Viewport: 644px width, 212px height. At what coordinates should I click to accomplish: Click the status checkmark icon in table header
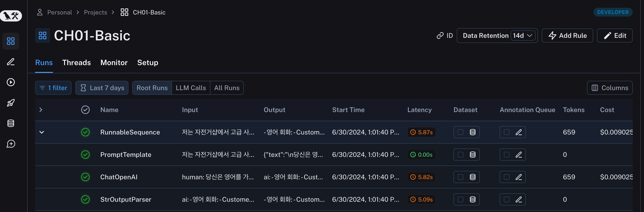(x=85, y=110)
